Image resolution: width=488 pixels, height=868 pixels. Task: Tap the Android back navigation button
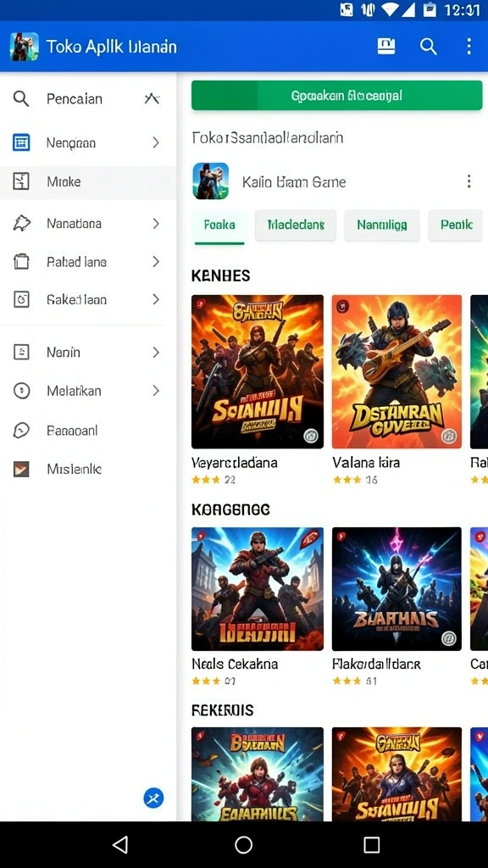click(x=120, y=845)
